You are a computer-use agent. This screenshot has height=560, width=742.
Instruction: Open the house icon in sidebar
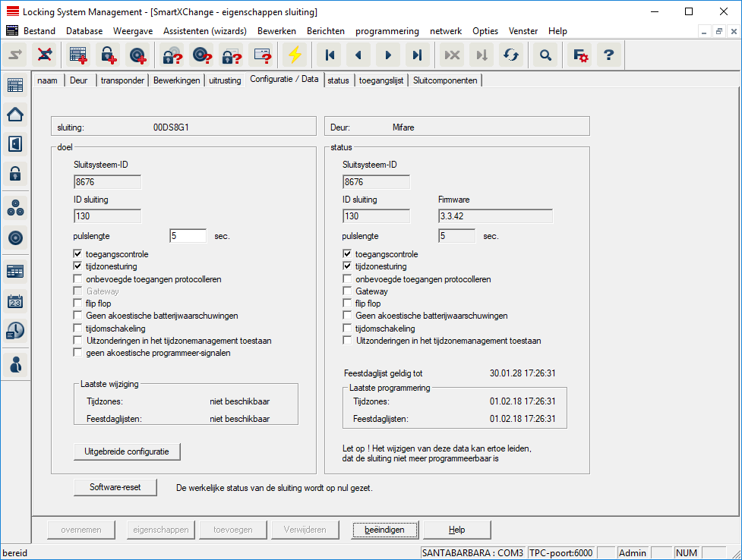(14, 115)
